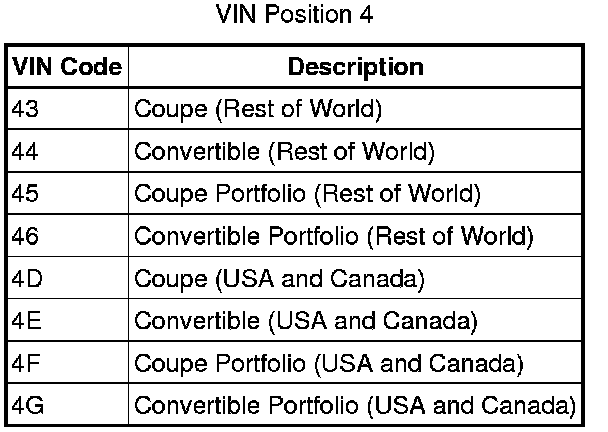Screen dimensions: 608x432
Task: Click the 'Description' column header
Action: [x=356, y=68]
